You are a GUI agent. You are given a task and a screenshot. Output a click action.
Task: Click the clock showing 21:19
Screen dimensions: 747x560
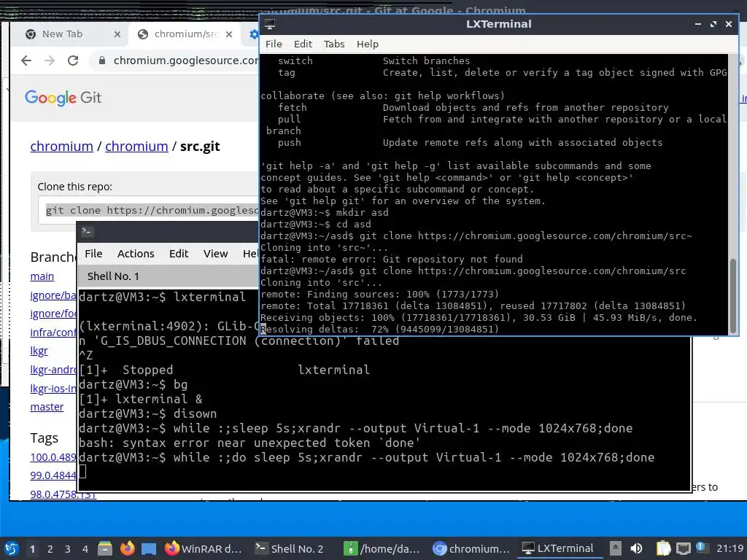[730, 548]
